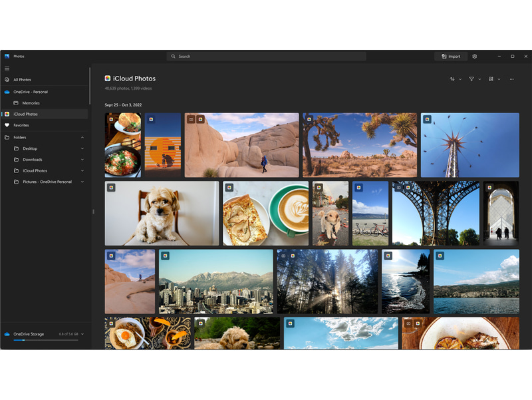Collapse the Folders section
This screenshot has width=532, height=400.
click(82, 137)
